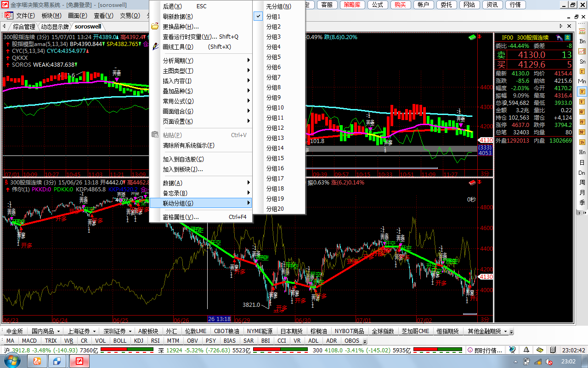Switch to daily (日) period in sidebar
Viewport: 588px width, 368px height.
tap(582, 162)
